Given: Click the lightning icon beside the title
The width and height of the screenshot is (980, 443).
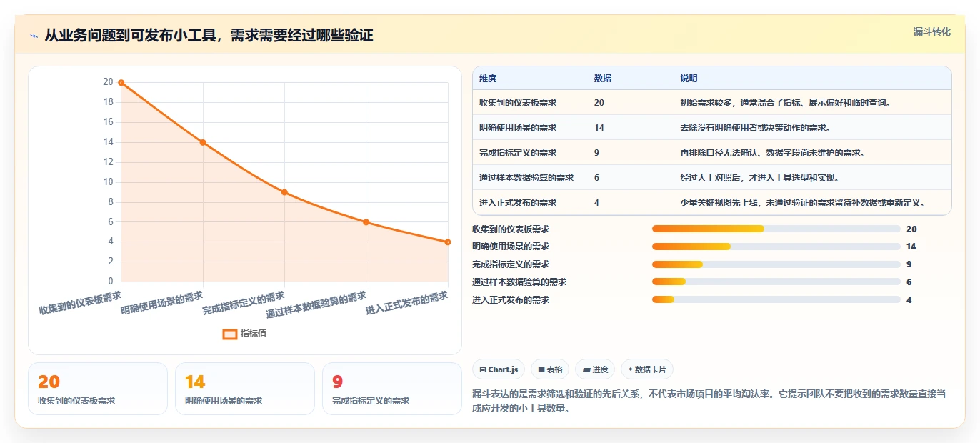Looking at the screenshot, I should (x=34, y=36).
